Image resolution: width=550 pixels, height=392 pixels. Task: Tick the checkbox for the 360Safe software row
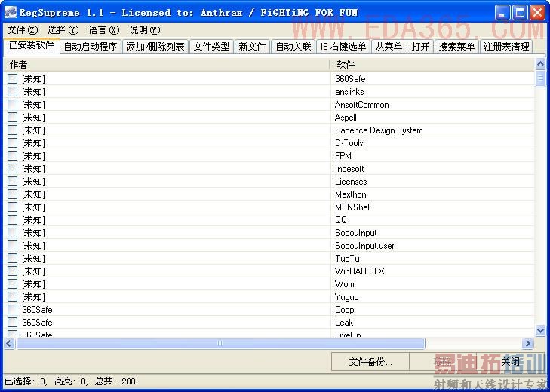(x=13, y=79)
